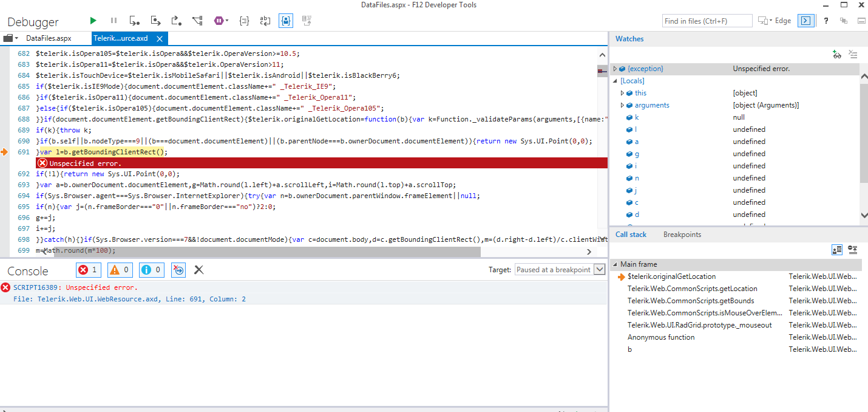The height and width of the screenshot is (412, 868).
Task: Click the Find in files search box
Action: (707, 21)
